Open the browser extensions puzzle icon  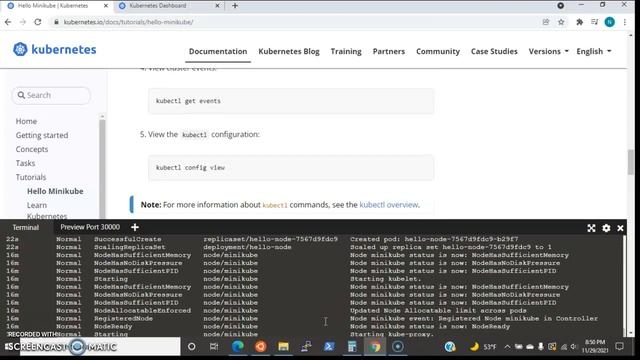click(x=579, y=22)
